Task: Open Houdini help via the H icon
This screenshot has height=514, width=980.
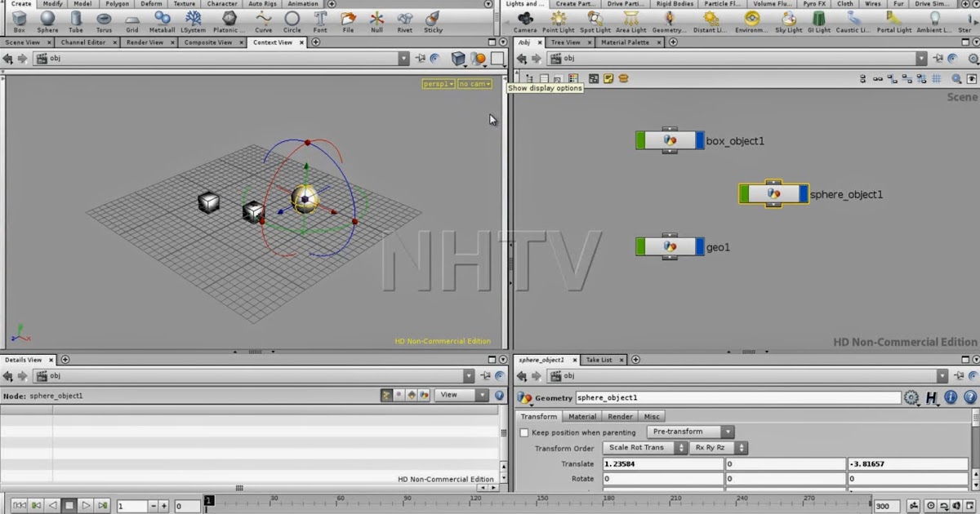Action: click(x=931, y=397)
